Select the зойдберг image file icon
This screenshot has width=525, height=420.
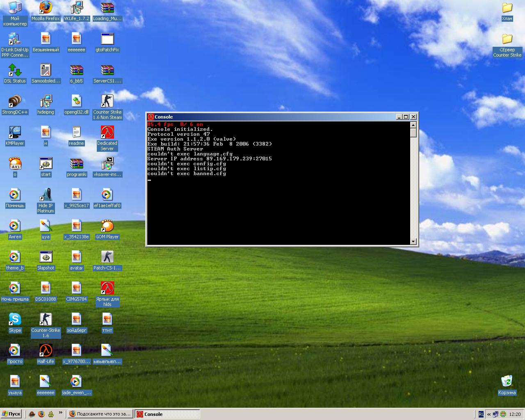(77, 323)
